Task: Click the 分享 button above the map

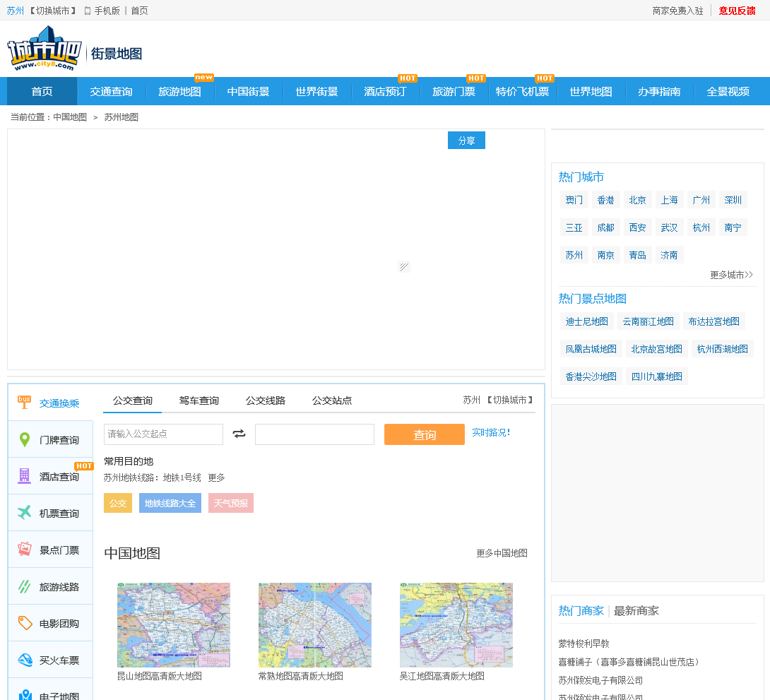Action: click(466, 141)
